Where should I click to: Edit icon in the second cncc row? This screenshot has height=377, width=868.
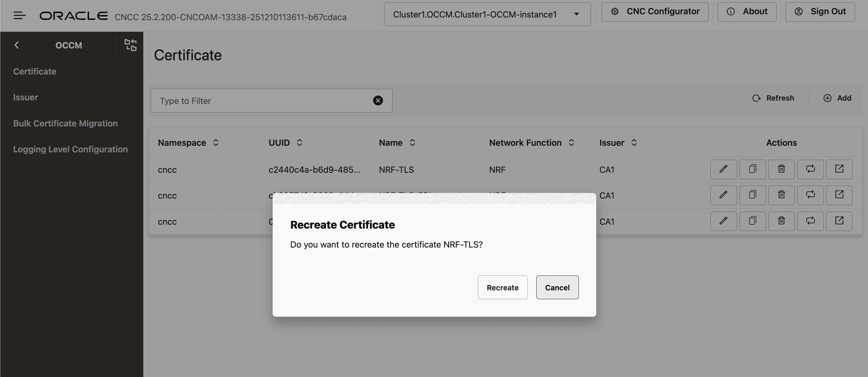724,195
